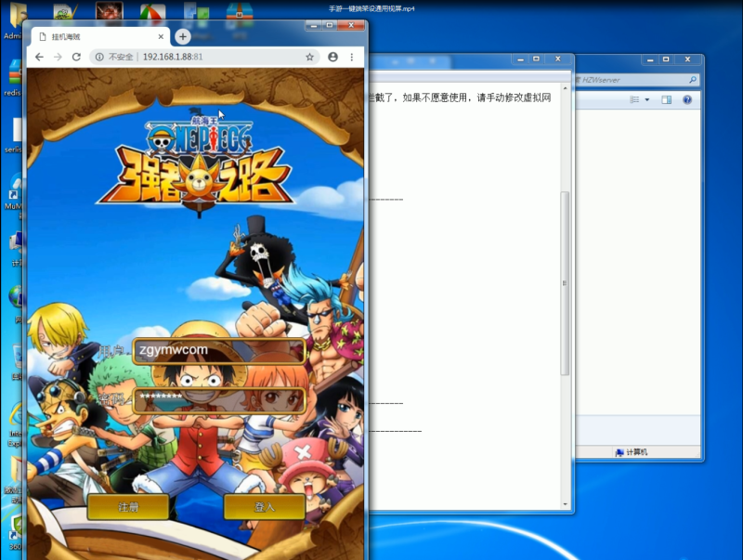
Task: Click 计算机 in the Explorer window
Action: tap(632, 452)
